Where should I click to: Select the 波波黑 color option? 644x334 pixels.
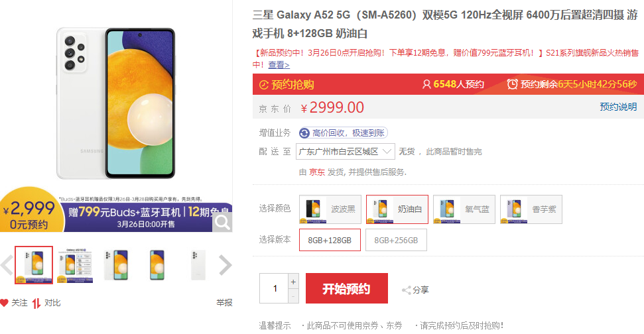[x=330, y=209]
